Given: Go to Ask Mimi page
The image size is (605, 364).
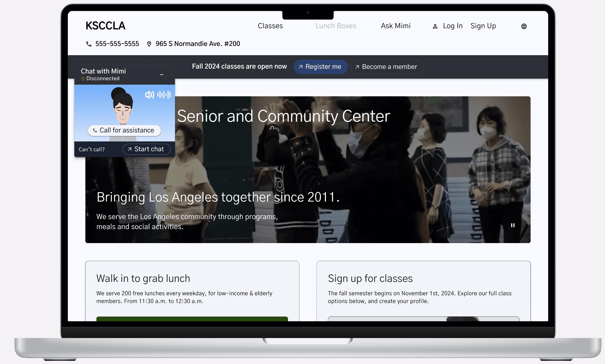Looking at the screenshot, I should (395, 26).
